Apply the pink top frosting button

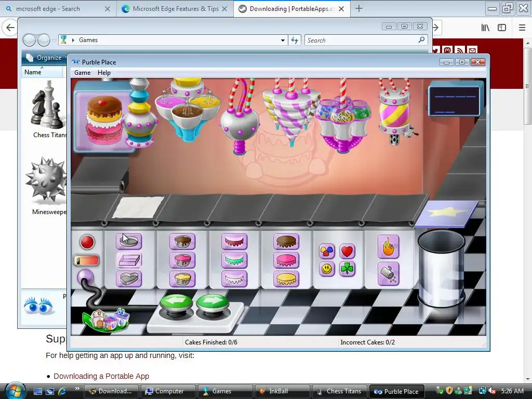click(286, 260)
